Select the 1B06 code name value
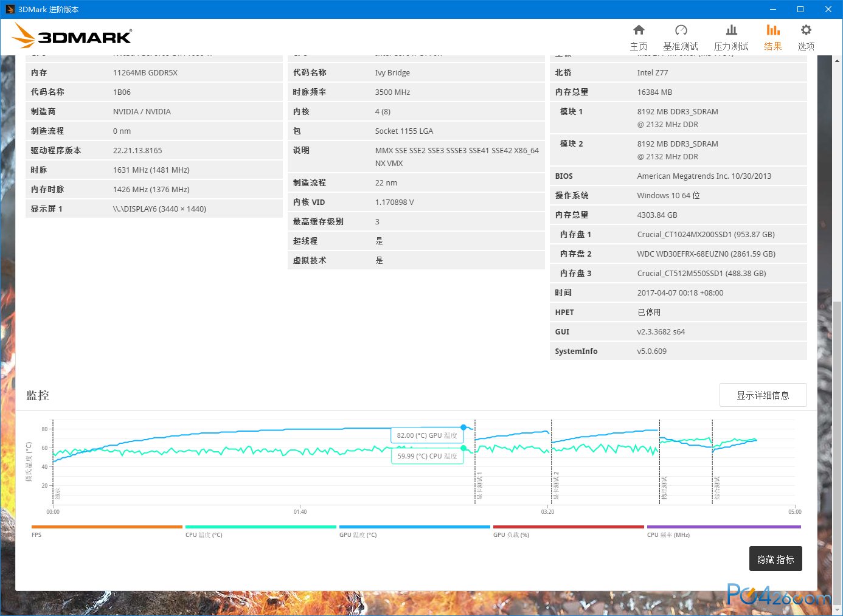The image size is (843, 616). [x=122, y=92]
